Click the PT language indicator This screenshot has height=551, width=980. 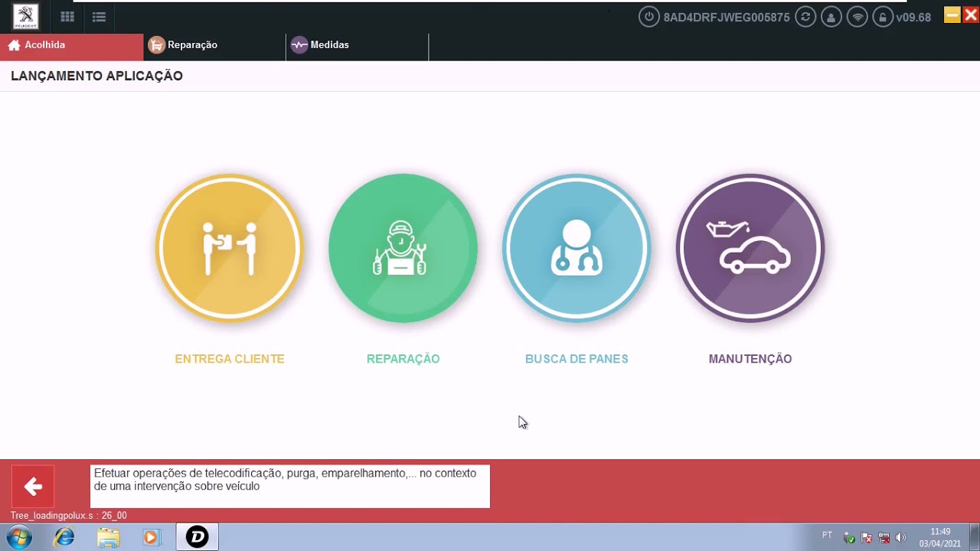tap(827, 535)
